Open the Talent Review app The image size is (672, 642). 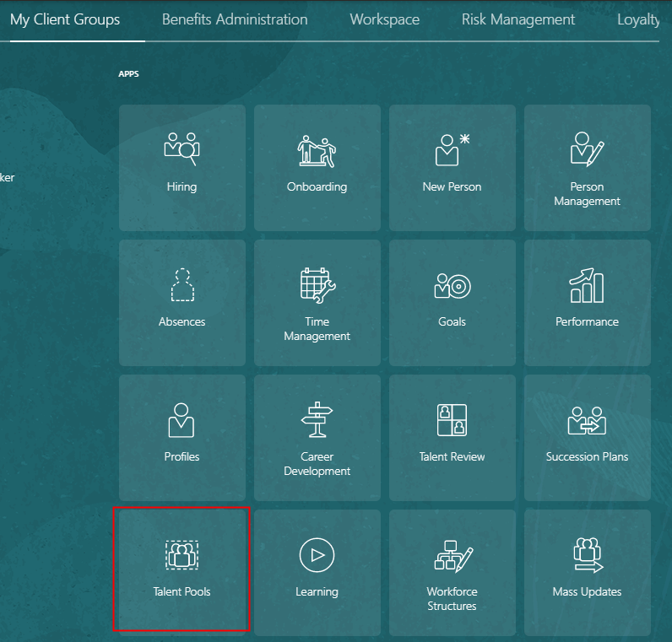(453, 438)
